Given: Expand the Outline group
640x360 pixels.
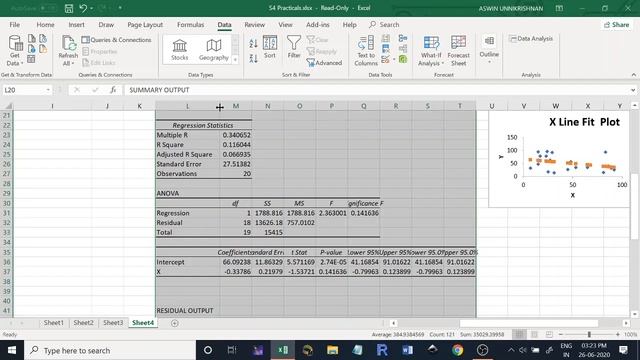Looking at the screenshot, I should click(489, 49).
